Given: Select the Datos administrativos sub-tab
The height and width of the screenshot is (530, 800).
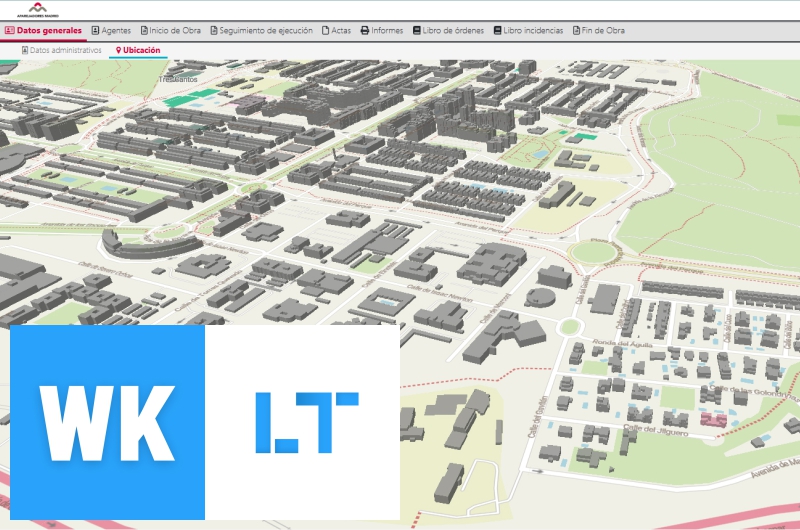Looking at the screenshot, I should (x=61, y=50).
